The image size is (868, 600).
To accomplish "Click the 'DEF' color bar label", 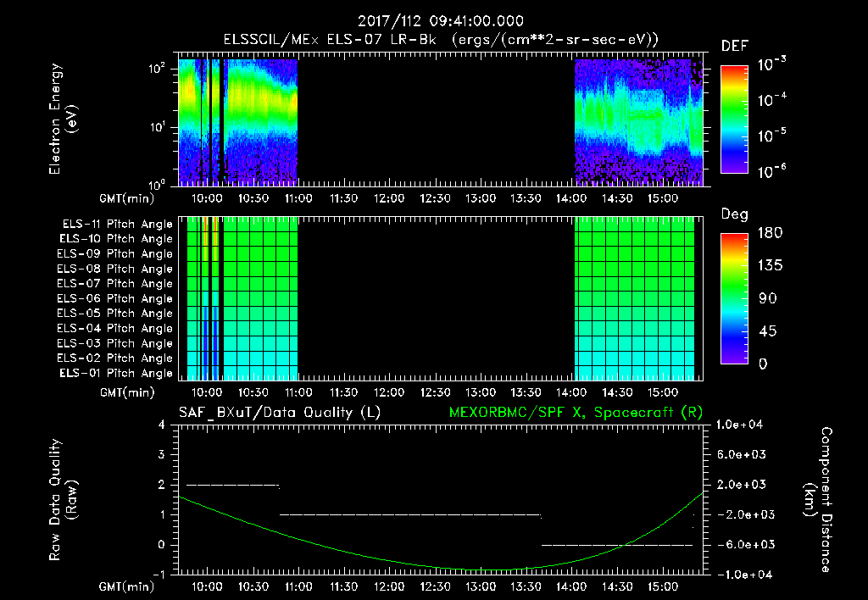I will point(735,47).
